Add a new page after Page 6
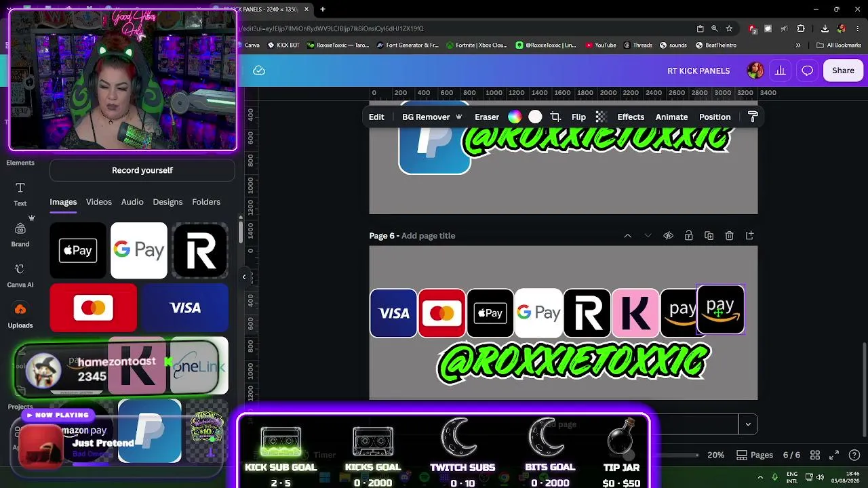The image size is (868, 488). [x=749, y=236]
